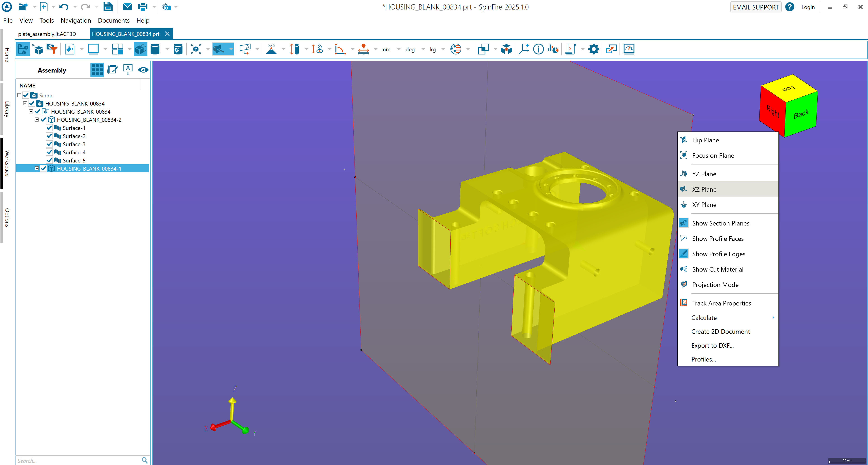This screenshot has width=868, height=465.
Task: Expand the HOUSING_BLANK_00834-1 tree node
Action: (37, 168)
